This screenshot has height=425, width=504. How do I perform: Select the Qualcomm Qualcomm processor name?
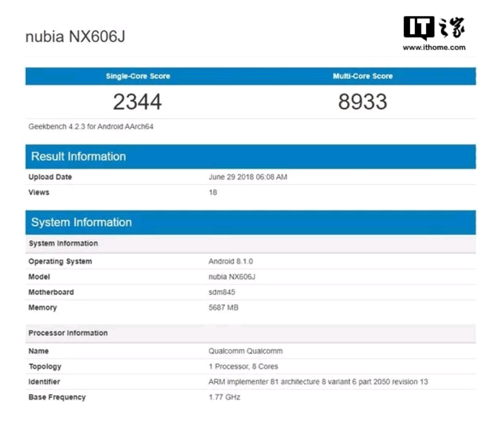[246, 351]
